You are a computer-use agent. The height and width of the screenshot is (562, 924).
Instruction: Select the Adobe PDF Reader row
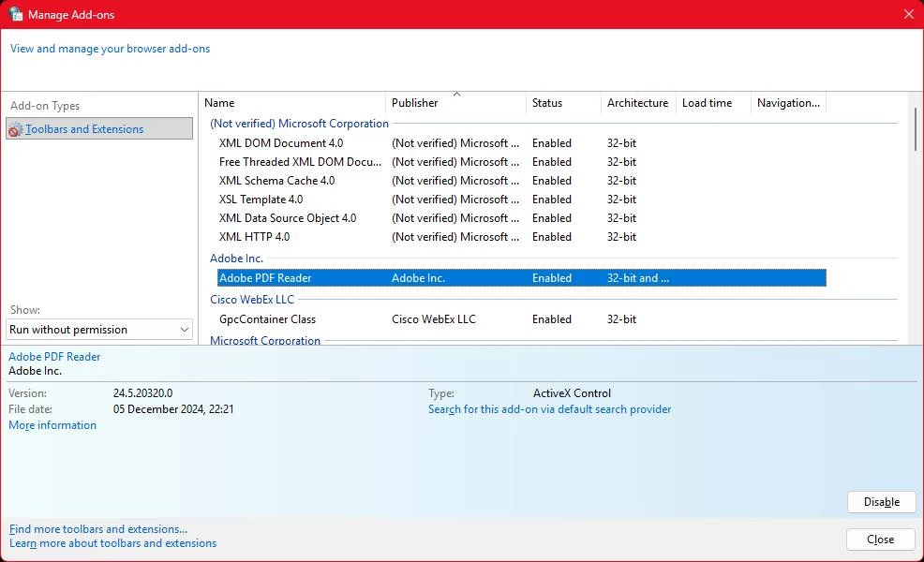(x=522, y=277)
